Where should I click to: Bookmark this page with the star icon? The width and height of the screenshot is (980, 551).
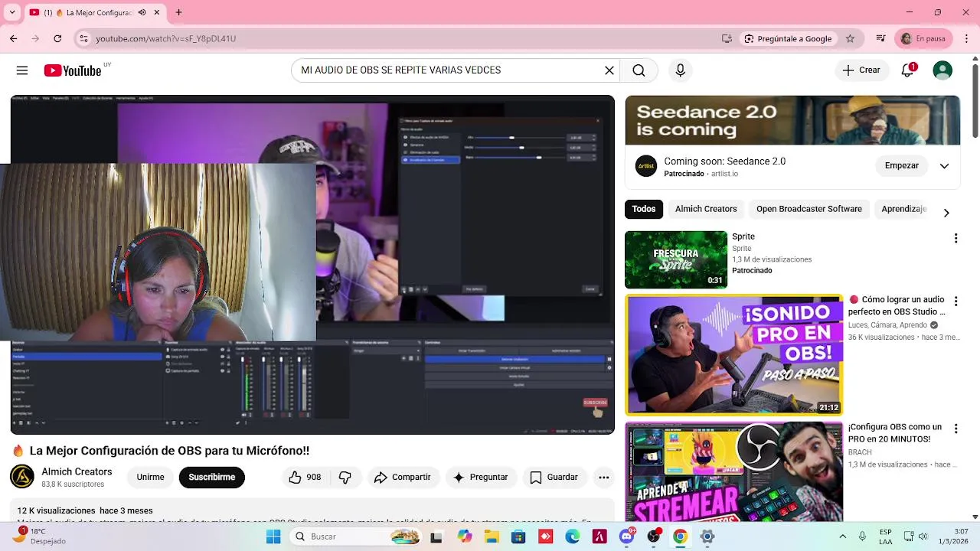[x=850, y=38]
